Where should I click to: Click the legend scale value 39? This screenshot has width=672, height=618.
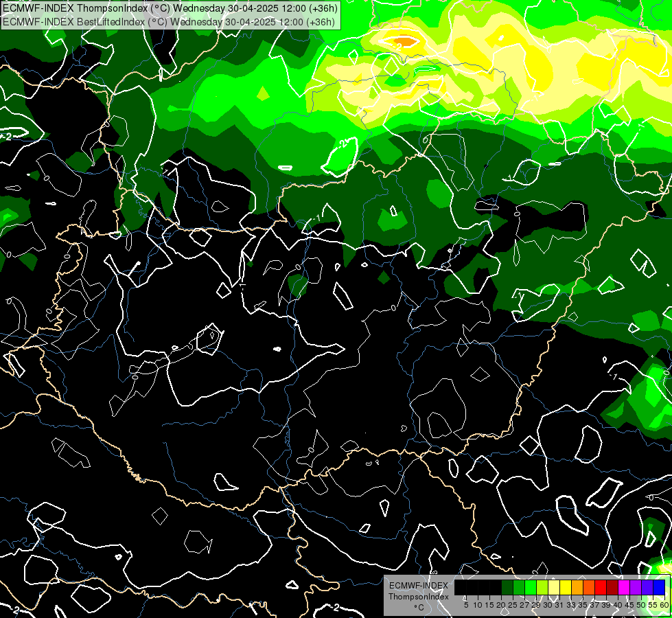coord(606,605)
